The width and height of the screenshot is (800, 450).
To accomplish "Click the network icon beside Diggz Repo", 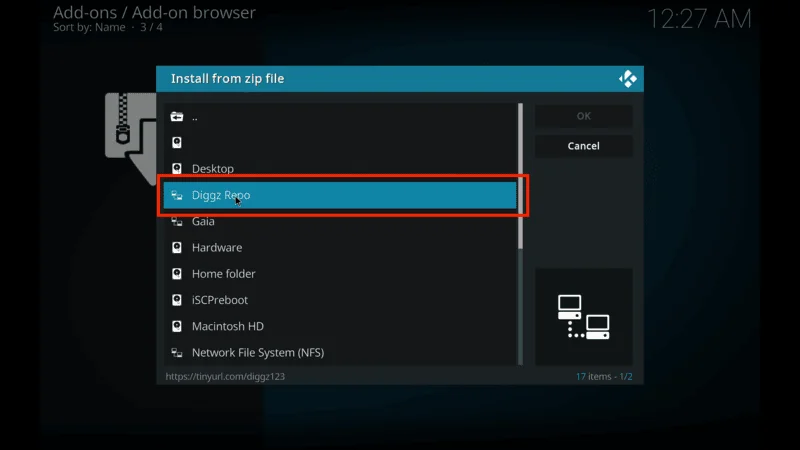I will (x=177, y=196).
